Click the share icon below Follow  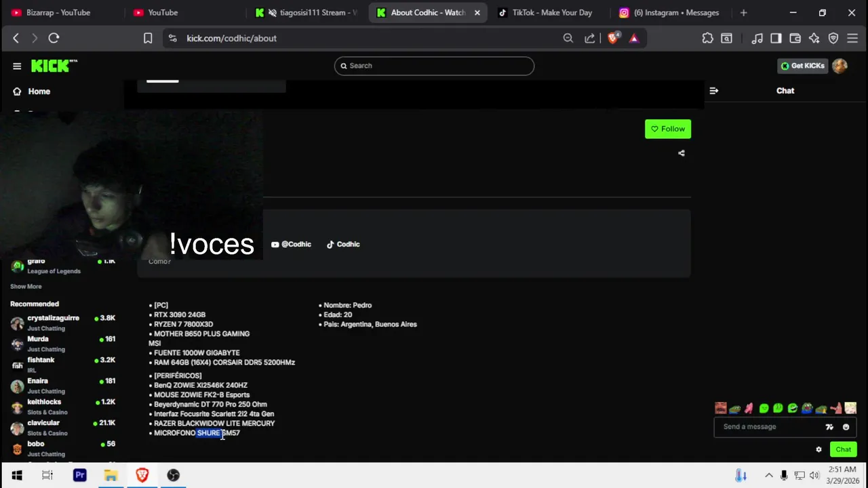pyautogui.click(x=682, y=153)
